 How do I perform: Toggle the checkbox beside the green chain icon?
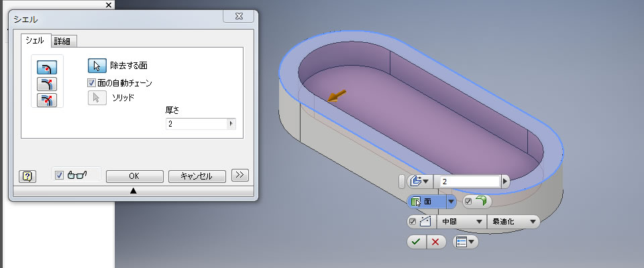[468, 202]
